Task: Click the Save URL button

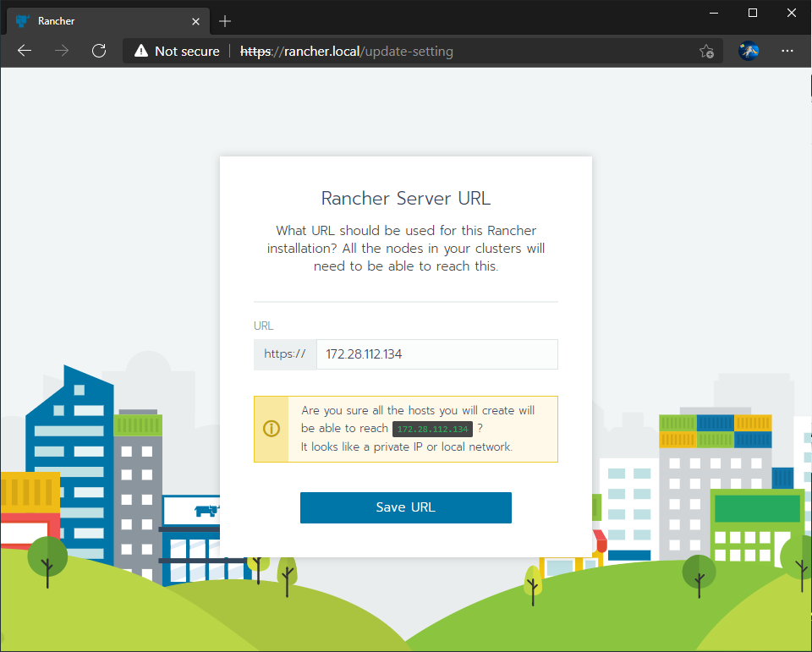Action: click(x=405, y=507)
